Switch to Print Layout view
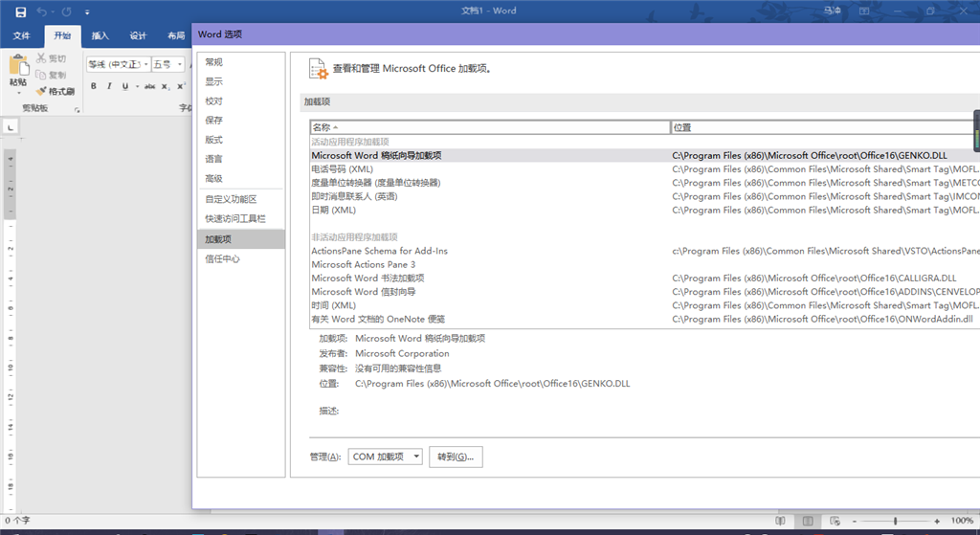 (x=808, y=521)
